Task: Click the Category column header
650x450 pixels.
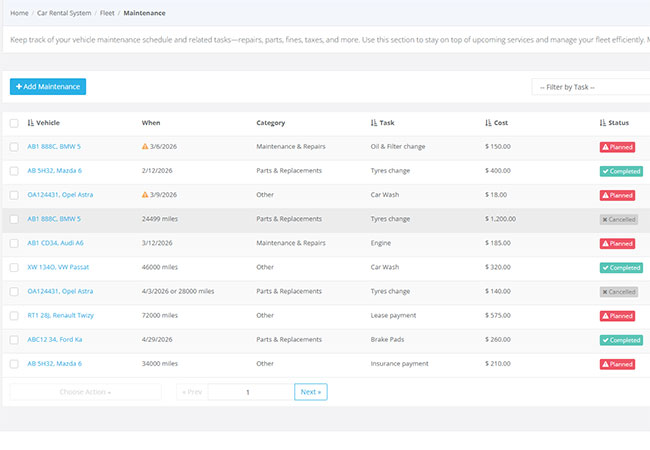Action: (x=271, y=123)
